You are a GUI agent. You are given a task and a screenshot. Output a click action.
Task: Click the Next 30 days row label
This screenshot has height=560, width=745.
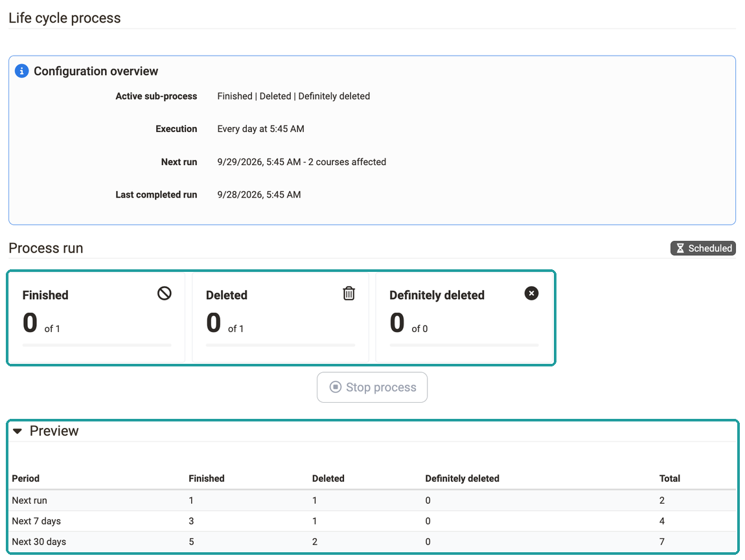(39, 541)
